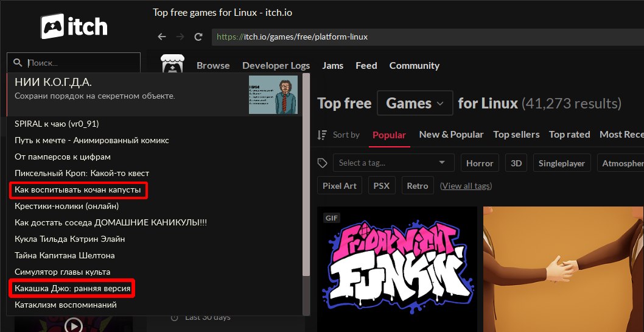Select the Top sellers tab

[x=516, y=135]
